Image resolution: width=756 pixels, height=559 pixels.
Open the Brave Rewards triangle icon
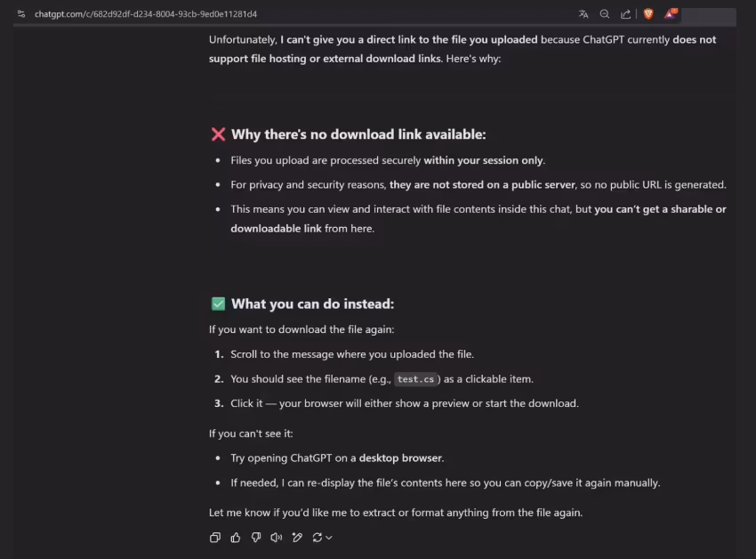click(x=671, y=13)
